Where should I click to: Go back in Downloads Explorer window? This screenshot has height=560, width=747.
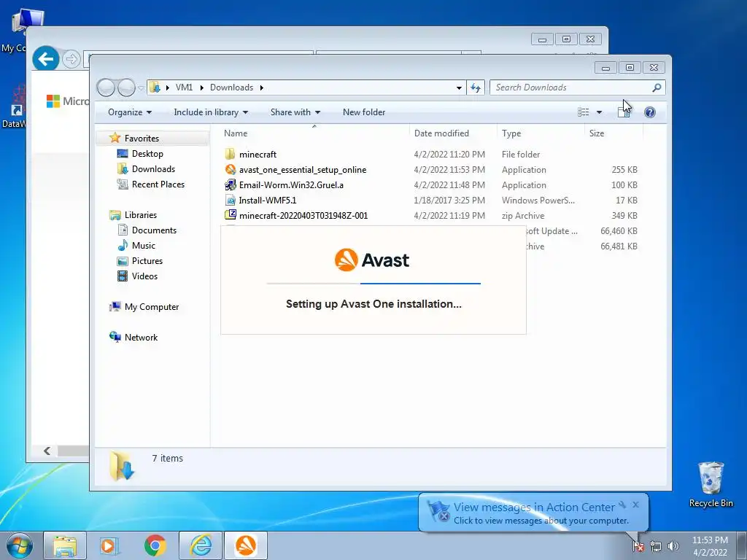[106, 87]
